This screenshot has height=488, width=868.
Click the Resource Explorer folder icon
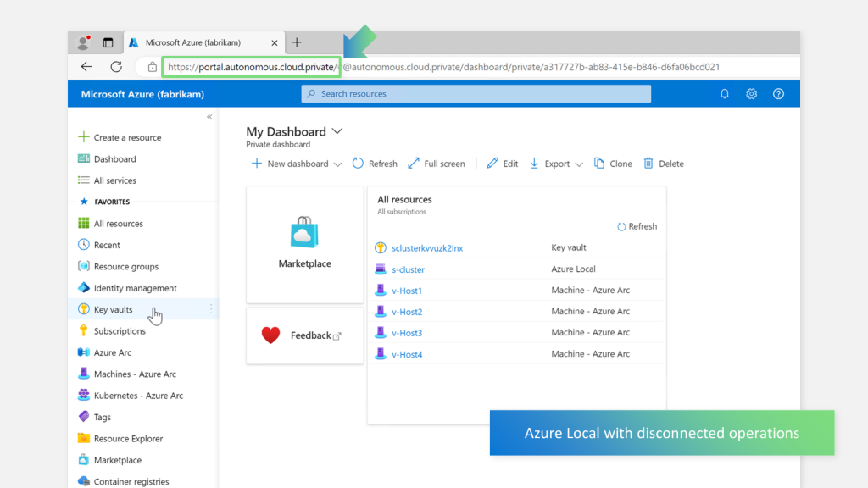click(84, 438)
